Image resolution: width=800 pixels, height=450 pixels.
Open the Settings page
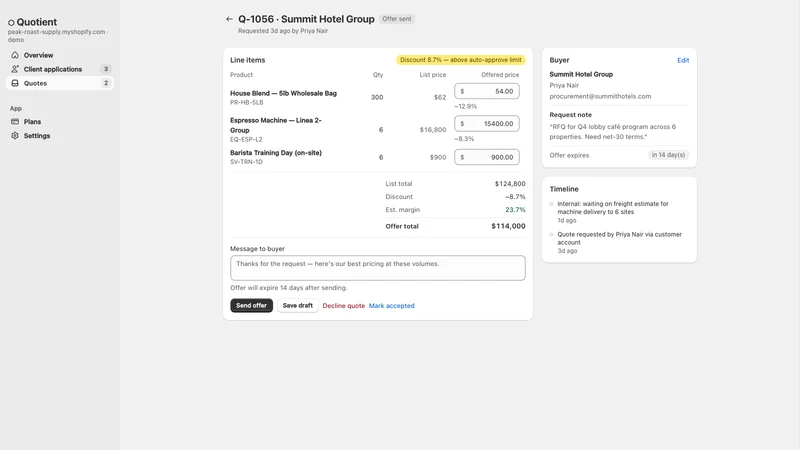tap(60, 136)
